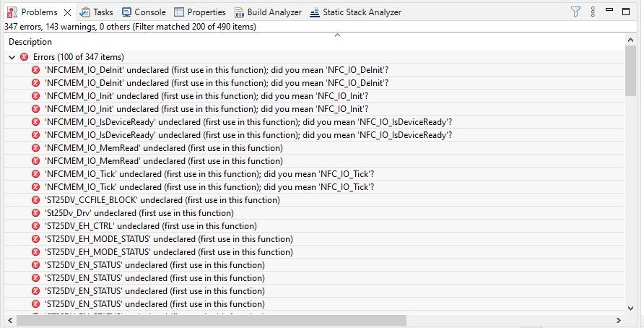Maximize the Problems view panel
Viewport: 644px width, 328px height.
627,11
